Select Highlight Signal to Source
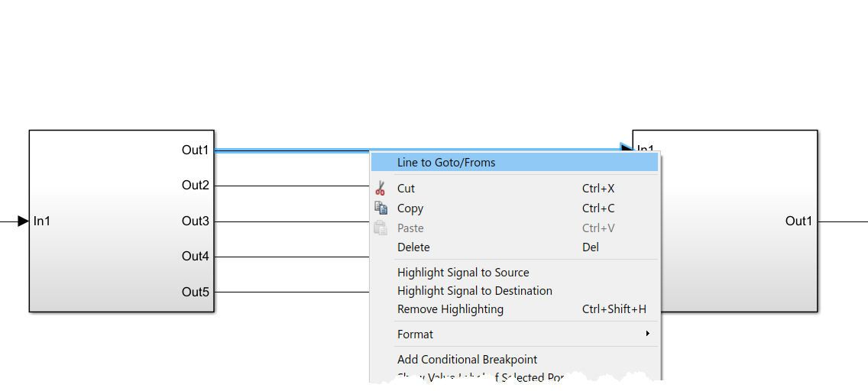868x391 pixels. coord(463,273)
